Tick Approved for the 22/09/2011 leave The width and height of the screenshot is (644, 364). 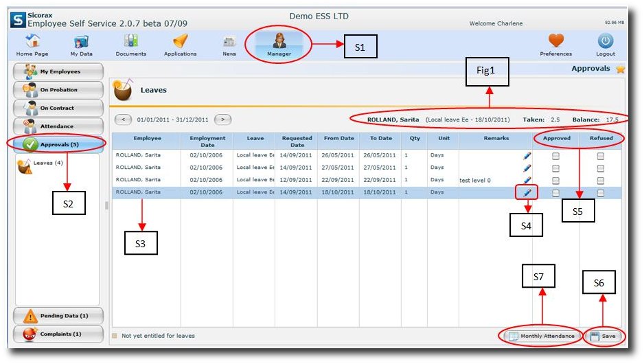pos(555,180)
